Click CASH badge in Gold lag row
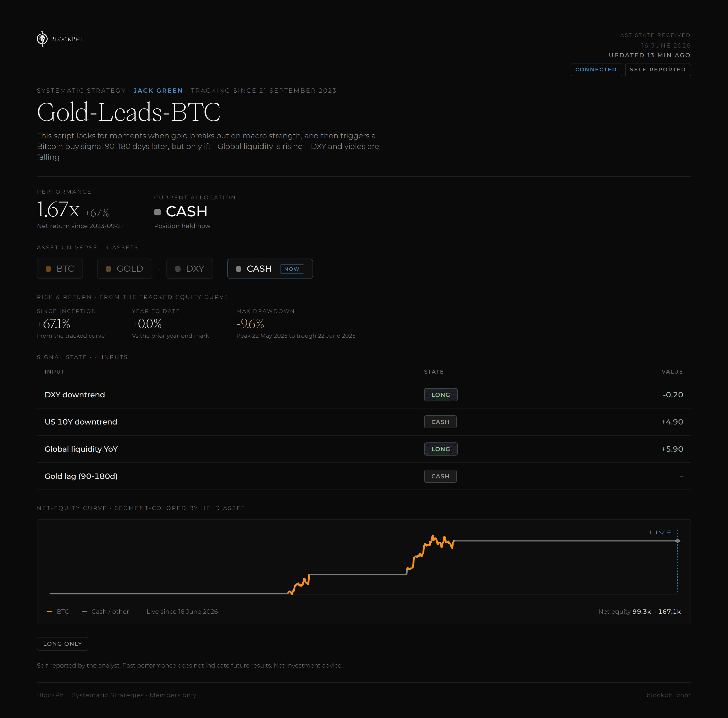Viewport: 728px width, 718px height. point(440,476)
